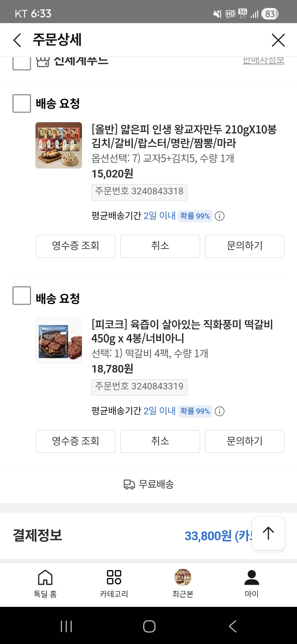The image size is (297, 644).
Task: Cancel the 왕교자만두 order
Action: (x=160, y=246)
